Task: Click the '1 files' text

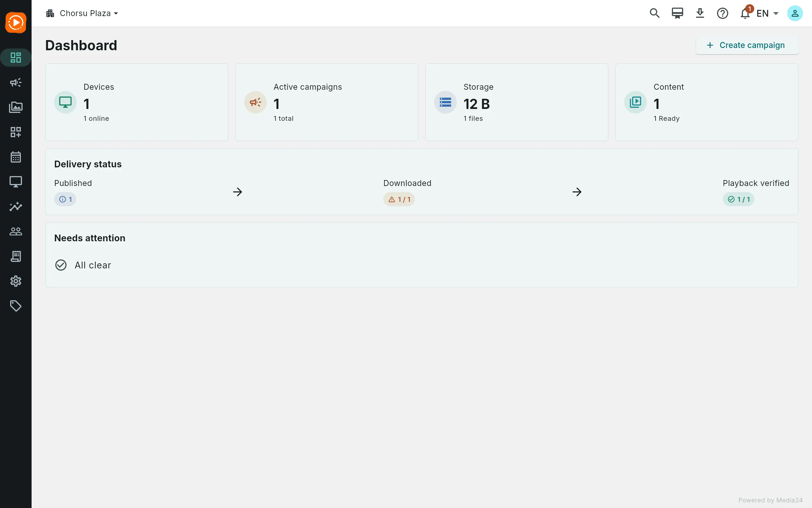Action: click(x=473, y=118)
